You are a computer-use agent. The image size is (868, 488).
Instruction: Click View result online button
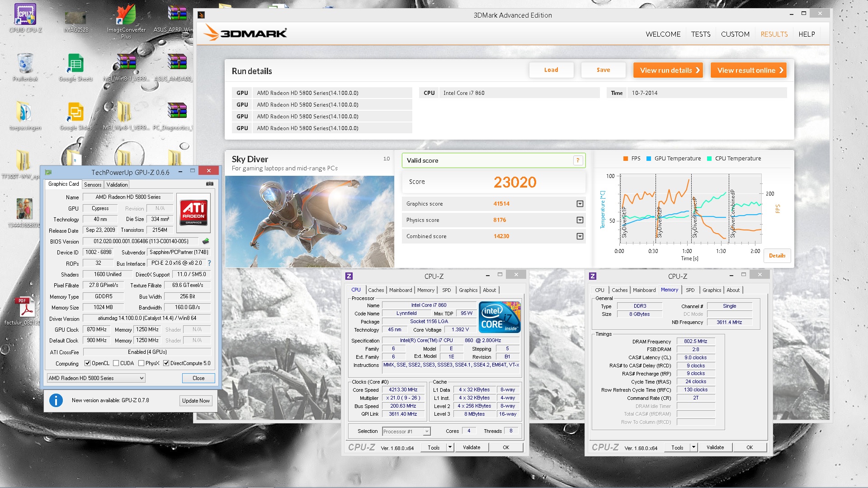[x=749, y=70]
